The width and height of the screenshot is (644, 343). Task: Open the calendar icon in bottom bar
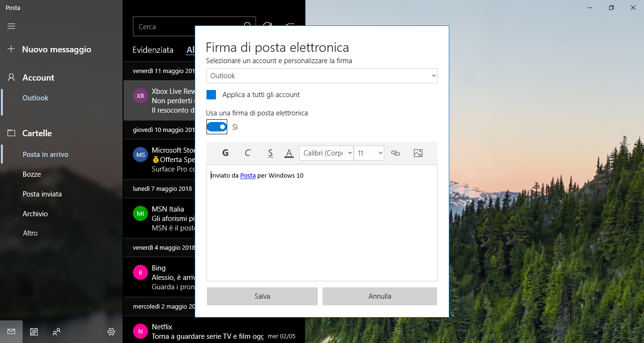(x=34, y=332)
